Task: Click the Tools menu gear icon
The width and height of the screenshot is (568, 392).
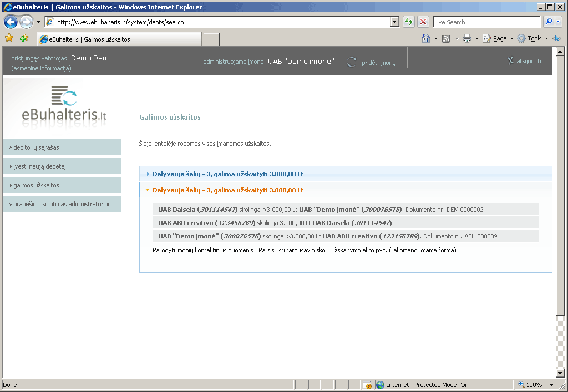Action: coord(521,38)
